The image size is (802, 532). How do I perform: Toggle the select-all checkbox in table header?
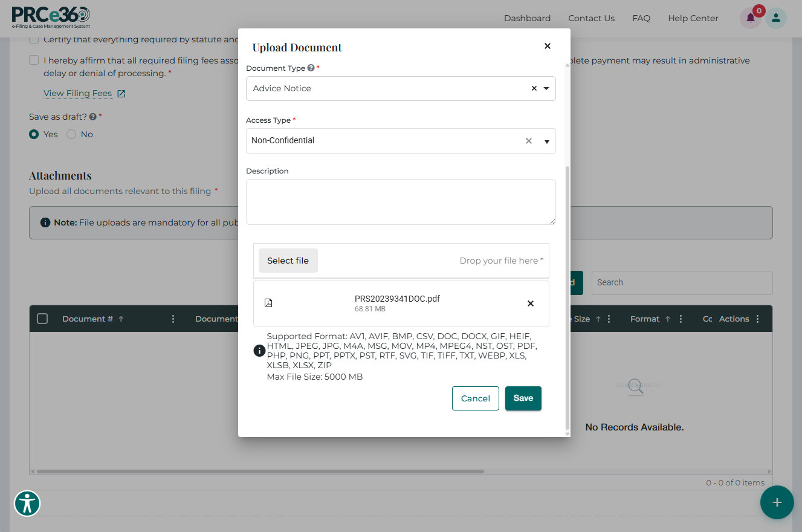[42, 319]
